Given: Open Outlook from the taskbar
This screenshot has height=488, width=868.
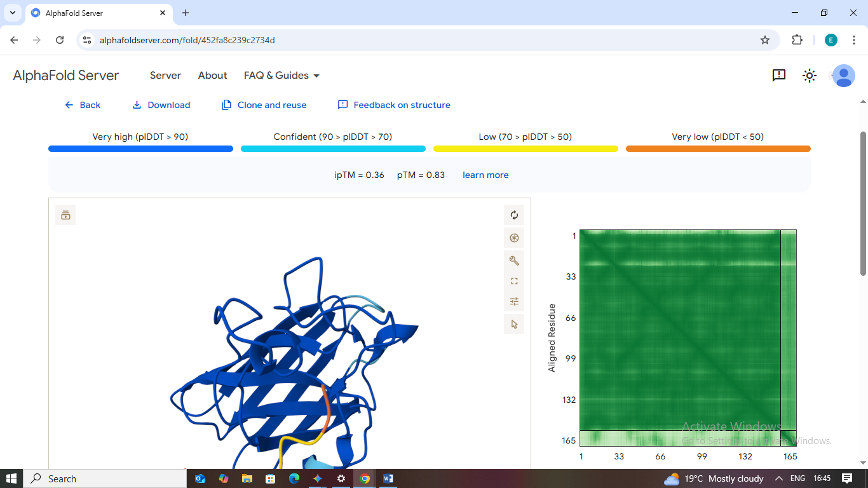Looking at the screenshot, I should pyautogui.click(x=200, y=478).
